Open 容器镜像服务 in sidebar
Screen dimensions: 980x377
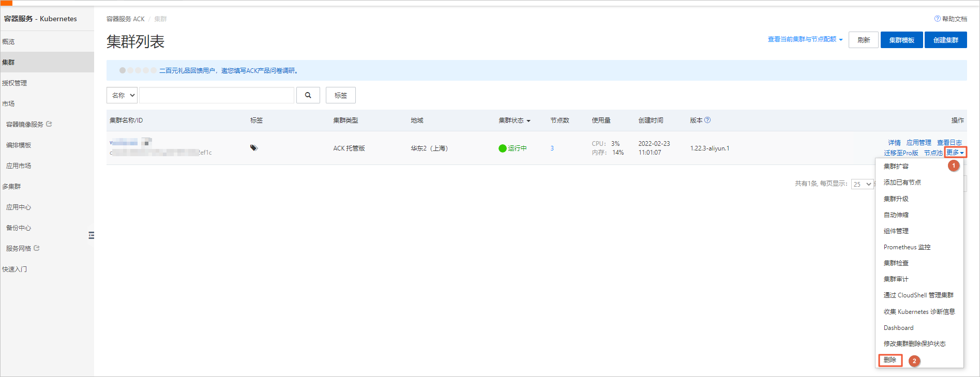tap(25, 124)
